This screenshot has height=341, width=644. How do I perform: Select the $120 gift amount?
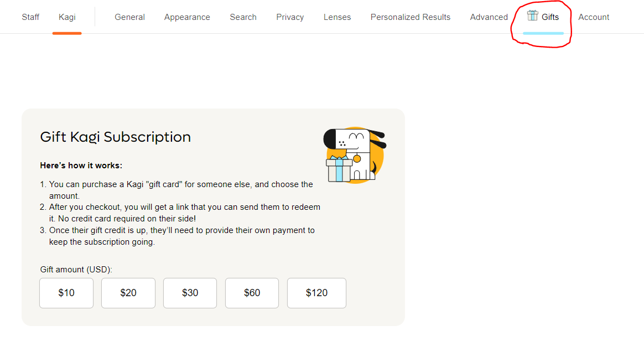tap(316, 293)
